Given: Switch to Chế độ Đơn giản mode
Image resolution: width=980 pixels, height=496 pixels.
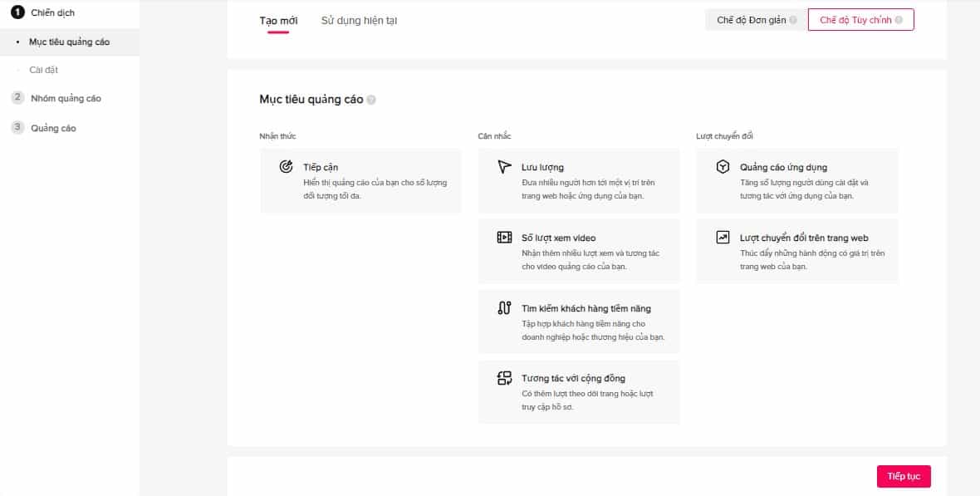Looking at the screenshot, I should point(752,20).
